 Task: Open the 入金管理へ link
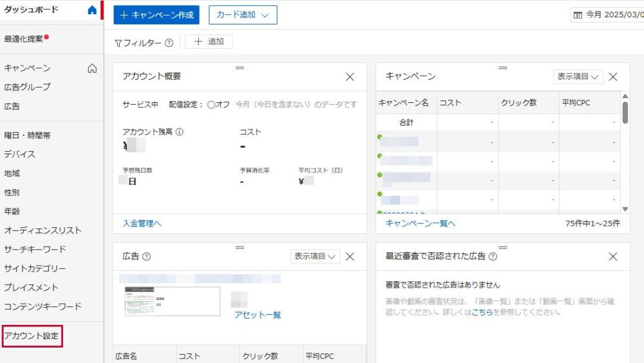(x=142, y=223)
